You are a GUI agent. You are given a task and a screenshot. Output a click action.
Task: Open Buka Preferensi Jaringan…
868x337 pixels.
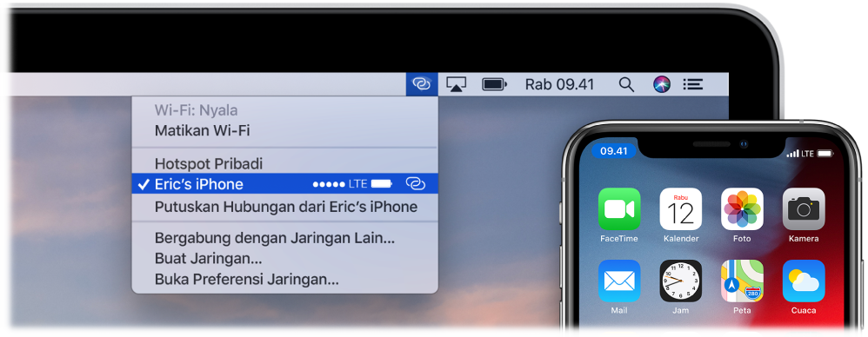click(x=284, y=279)
